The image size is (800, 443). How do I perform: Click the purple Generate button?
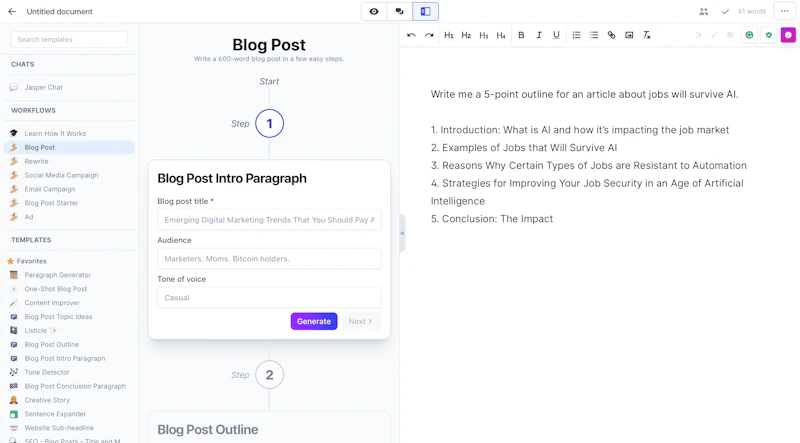pyautogui.click(x=314, y=322)
